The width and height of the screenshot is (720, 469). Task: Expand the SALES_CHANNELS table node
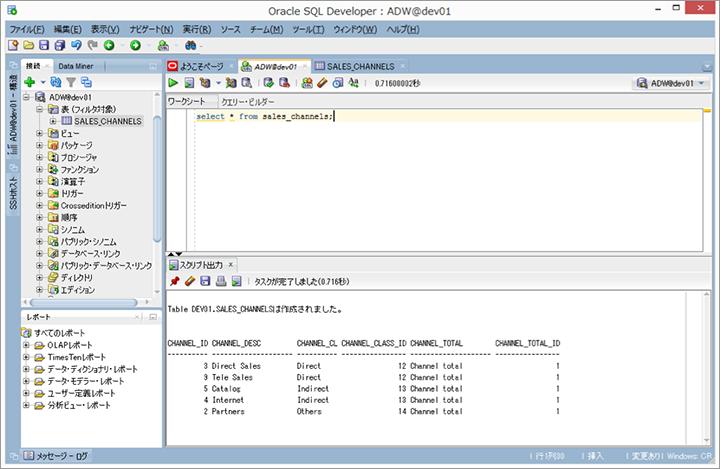[x=53, y=121]
